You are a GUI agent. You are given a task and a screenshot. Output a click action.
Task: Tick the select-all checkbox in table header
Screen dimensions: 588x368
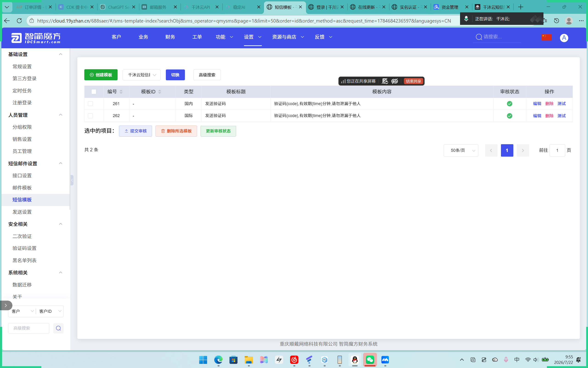[94, 92]
